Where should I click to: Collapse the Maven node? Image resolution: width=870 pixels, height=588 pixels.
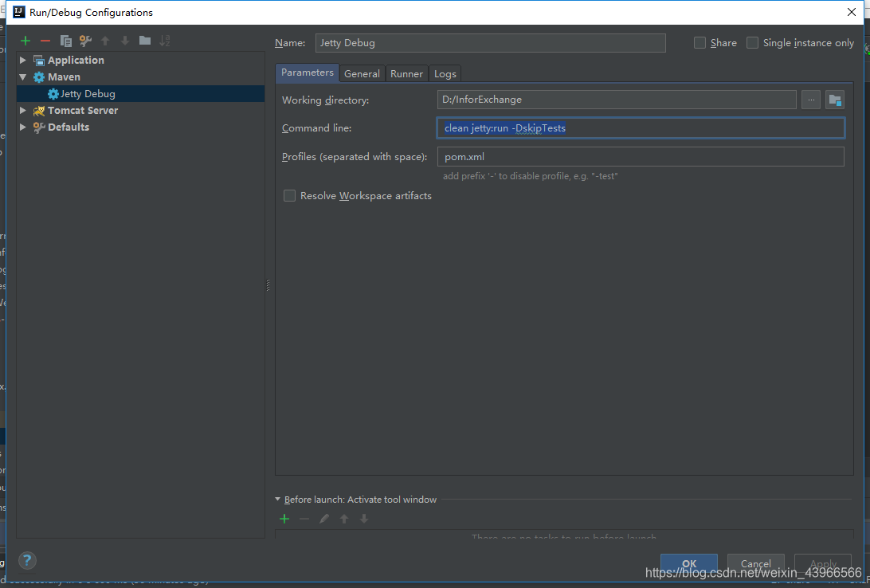(23, 77)
